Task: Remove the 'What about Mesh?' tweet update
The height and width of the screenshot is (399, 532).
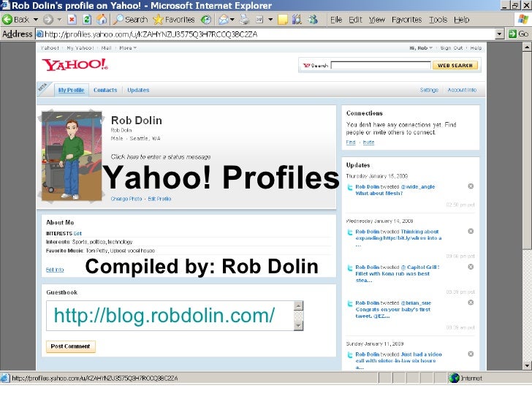Action: 471,186
